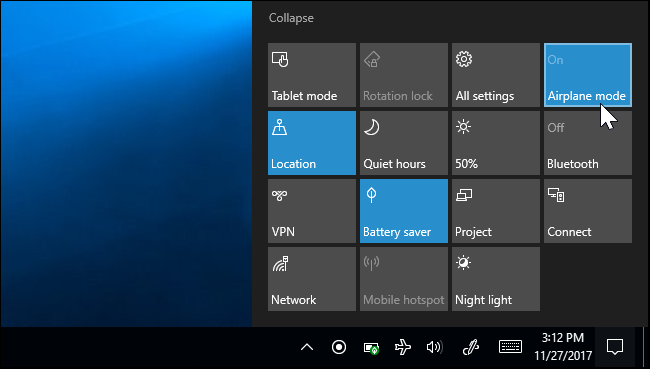Open the VPN tile

click(312, 211)
